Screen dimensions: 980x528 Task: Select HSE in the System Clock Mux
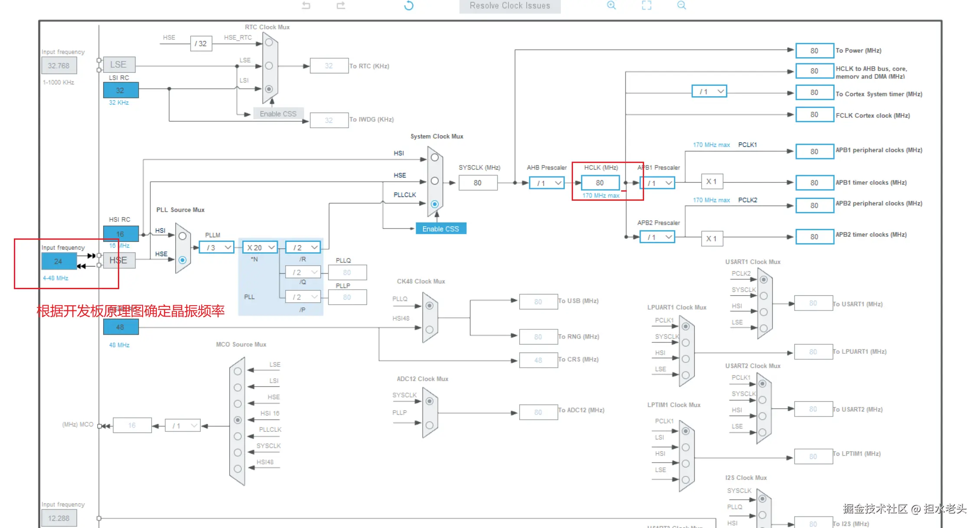[x=435, y=181]
